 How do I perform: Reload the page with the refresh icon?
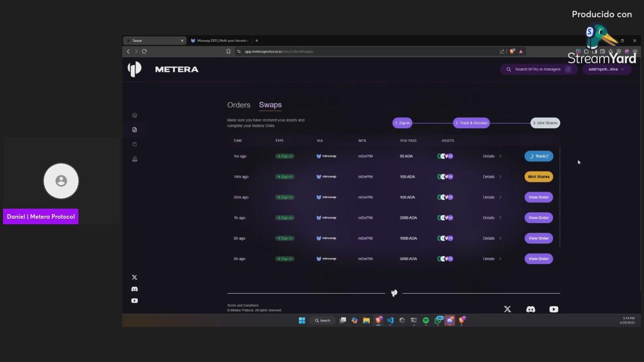(x=144, y=51)
